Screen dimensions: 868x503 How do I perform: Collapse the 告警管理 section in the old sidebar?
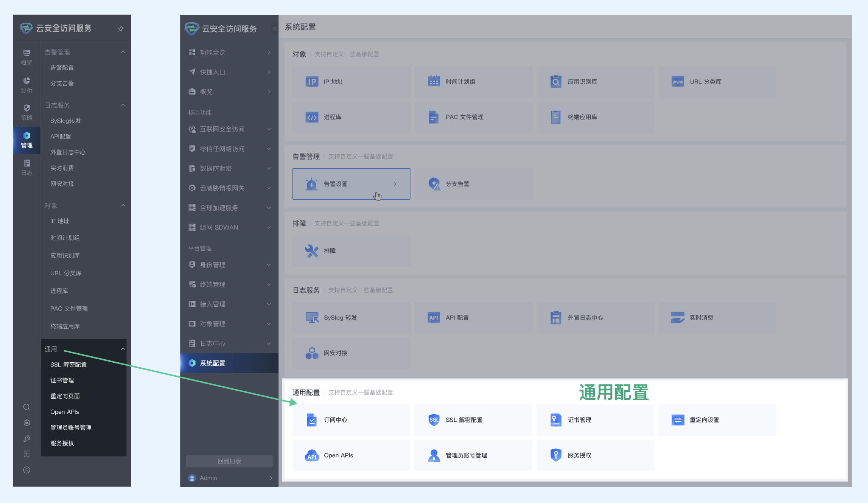click(x=123, y=52)
